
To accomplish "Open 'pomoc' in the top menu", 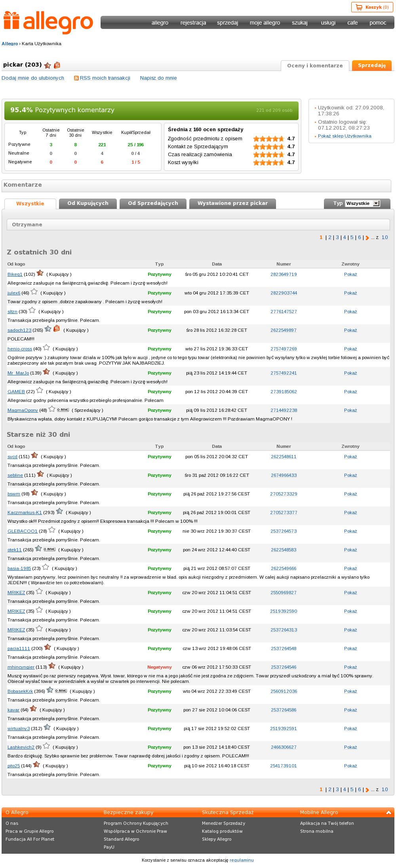I will tap(378, 23).
